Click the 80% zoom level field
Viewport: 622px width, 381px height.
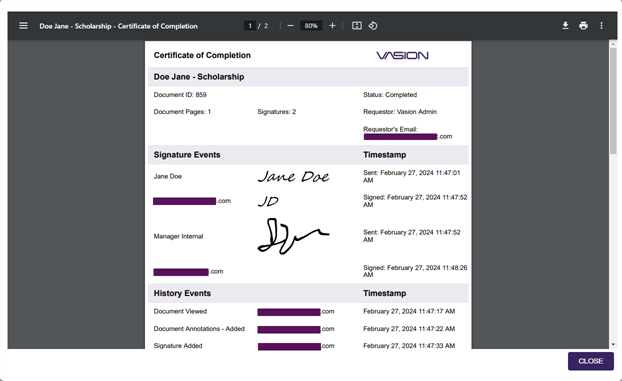tap(311, 26)
